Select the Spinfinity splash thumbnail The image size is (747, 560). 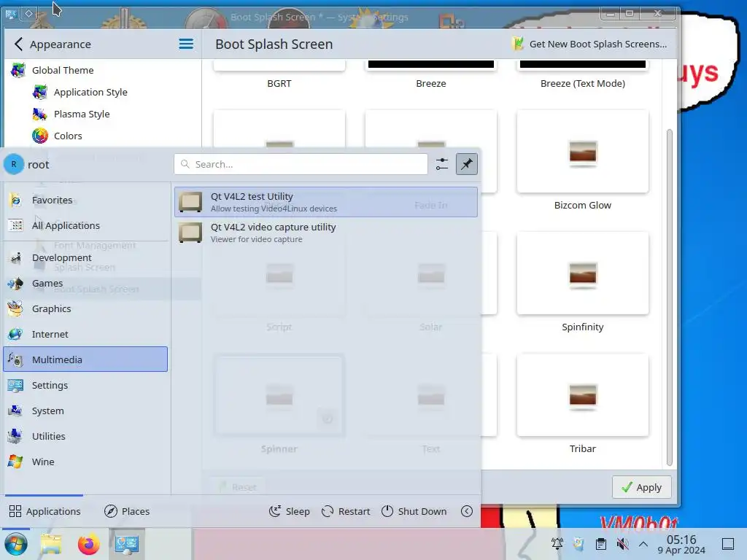pyautogui.click(x=583, y=273)
